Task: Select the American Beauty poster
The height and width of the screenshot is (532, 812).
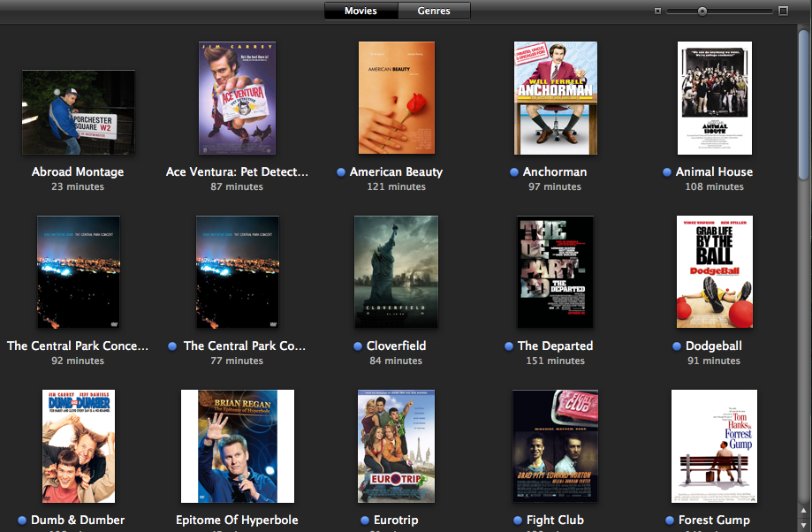Action: point(397,98)
